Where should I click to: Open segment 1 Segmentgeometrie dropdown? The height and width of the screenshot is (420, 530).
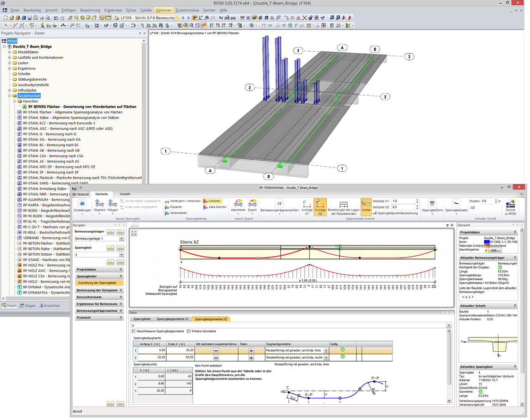click(x=326, y=351)
